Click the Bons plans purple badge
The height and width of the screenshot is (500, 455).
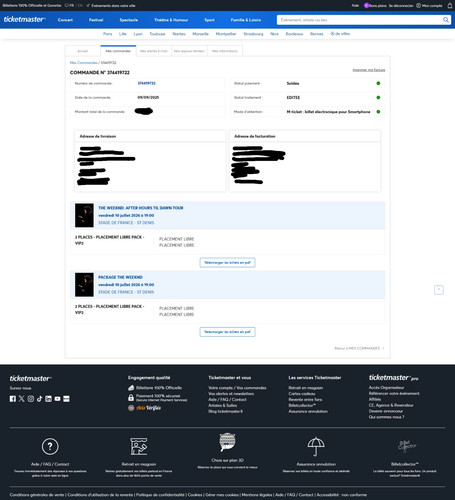tap(366, 6)
